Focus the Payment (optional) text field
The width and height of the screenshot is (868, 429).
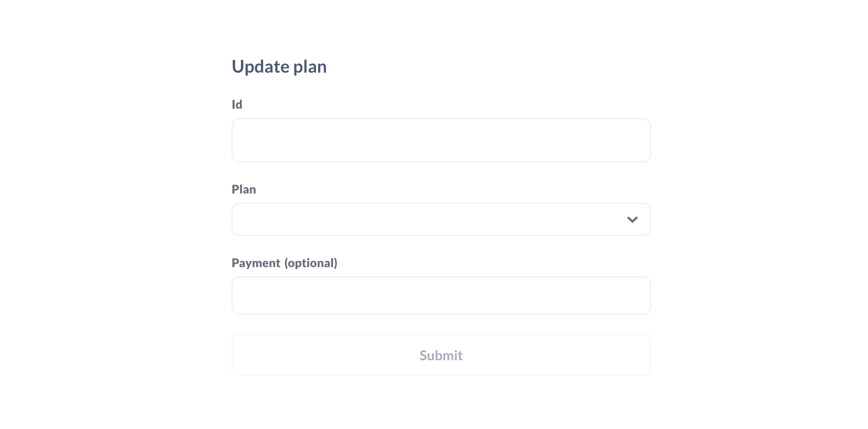[x=440, y=295]
